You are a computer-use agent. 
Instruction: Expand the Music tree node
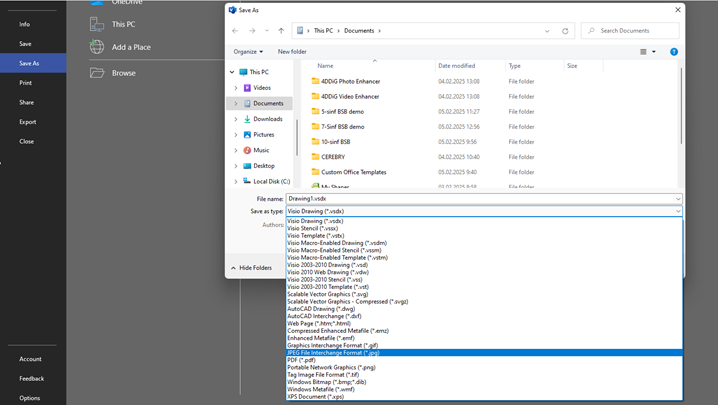[x=236, y=150]
